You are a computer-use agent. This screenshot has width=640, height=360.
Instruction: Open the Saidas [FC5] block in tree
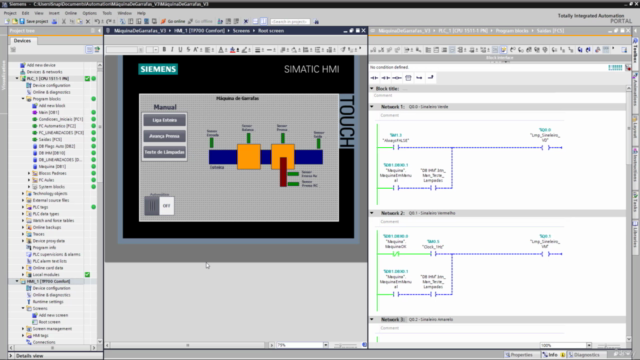tap(50, 139)
